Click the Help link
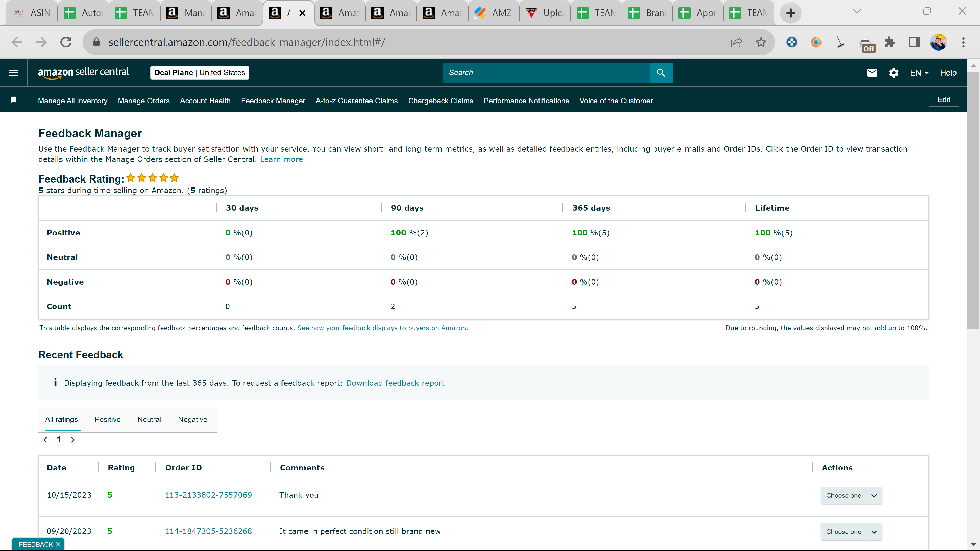 tap(948, 73)
